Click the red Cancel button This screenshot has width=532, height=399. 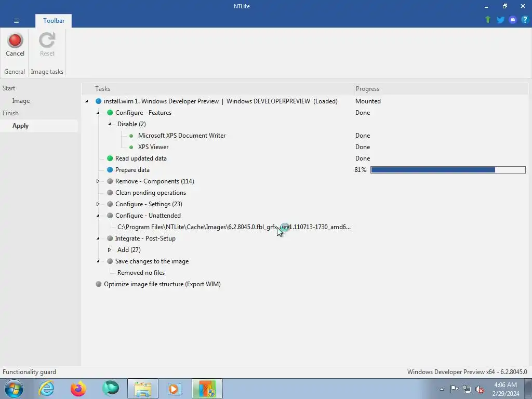tap(15, 45)
